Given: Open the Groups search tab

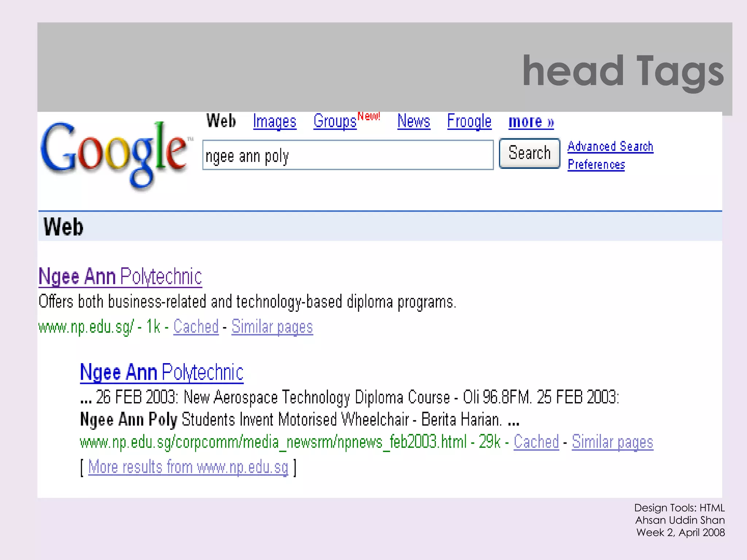Looking at the screenshot, I should click(x=335, y=121).
